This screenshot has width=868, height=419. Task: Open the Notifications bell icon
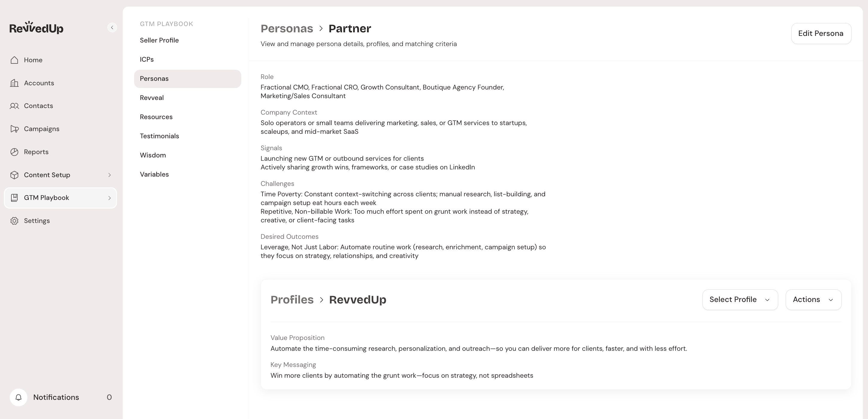[x=19, y=397]
